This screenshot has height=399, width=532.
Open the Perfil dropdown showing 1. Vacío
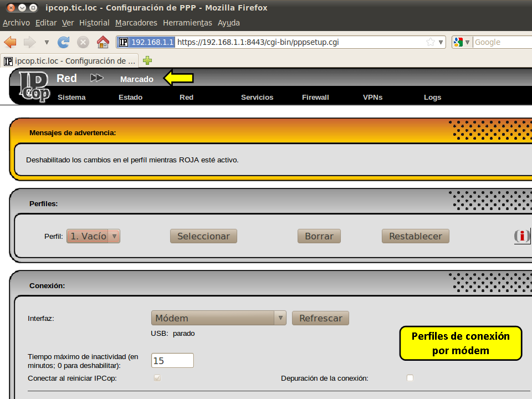pos(93,236)
